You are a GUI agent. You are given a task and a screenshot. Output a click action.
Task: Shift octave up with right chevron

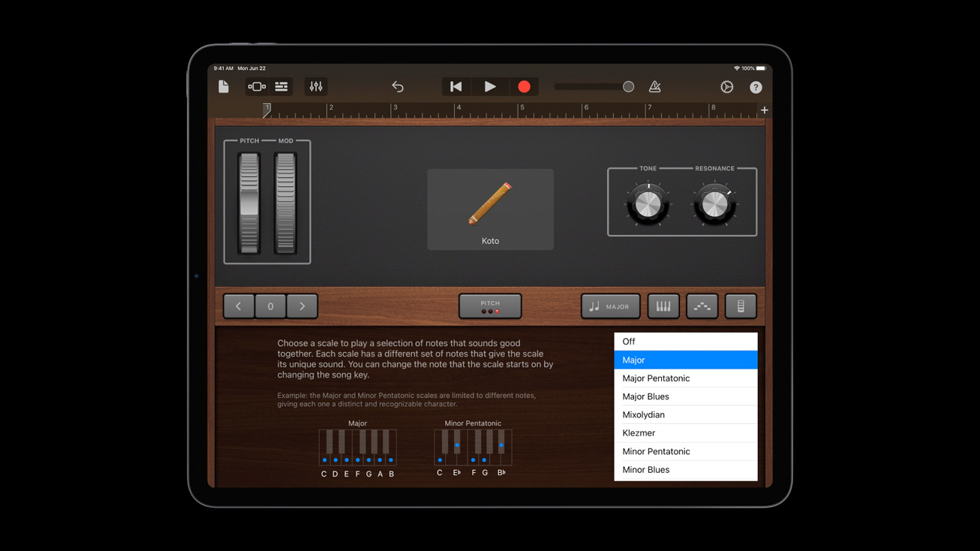pos(302,306)
